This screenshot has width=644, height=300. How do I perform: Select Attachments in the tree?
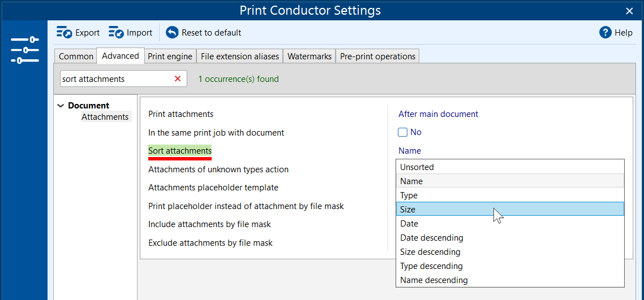(105, 117)
